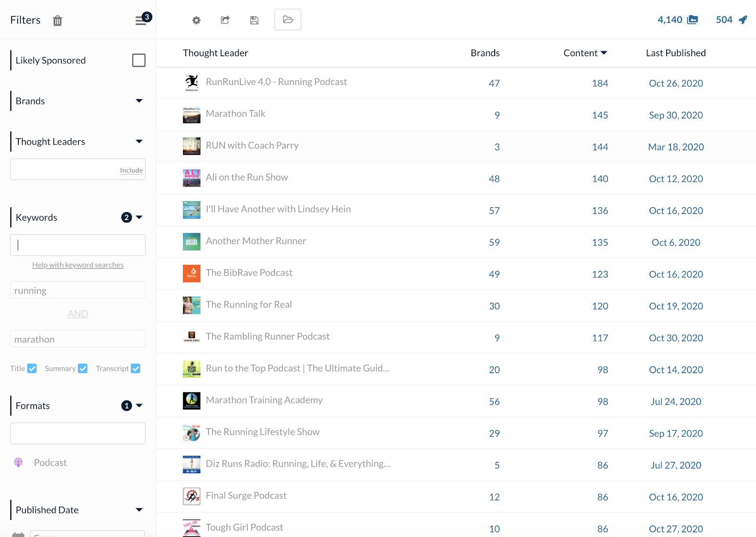
Task: Click the 4,140 content count
Action: 670,19
